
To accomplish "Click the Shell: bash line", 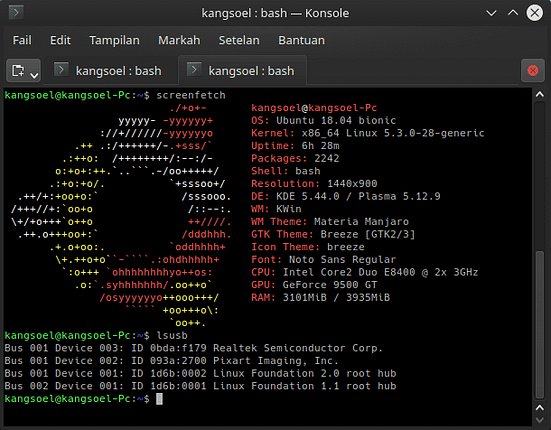I will 286,171.
